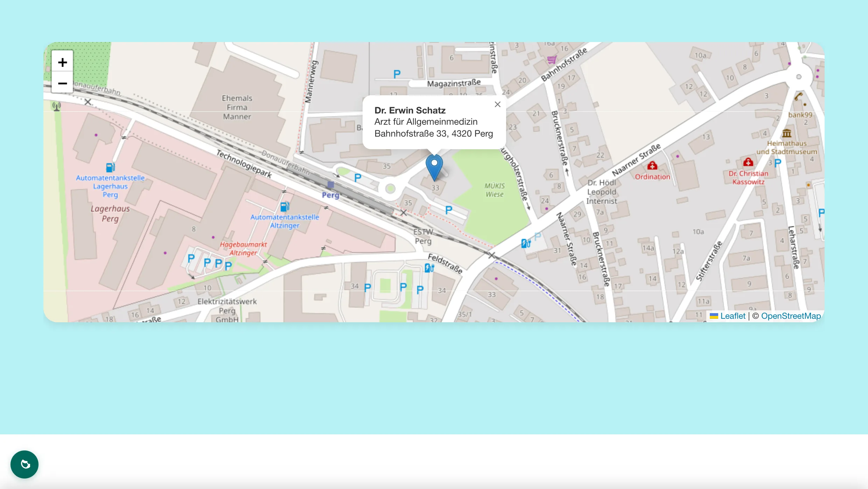Click the charging station icon on Feldstraße
The image size is (868, 489).
click(429, 268)
